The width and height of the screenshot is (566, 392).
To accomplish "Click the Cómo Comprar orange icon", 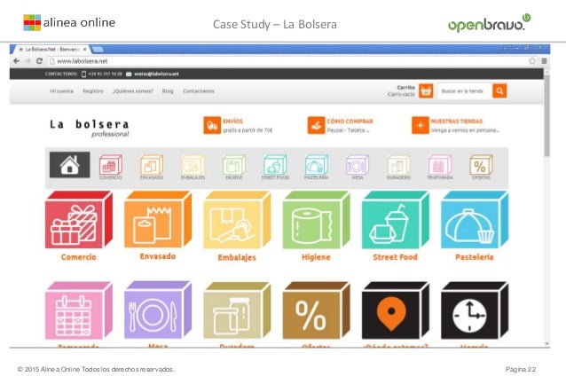I will click(316, 126).
